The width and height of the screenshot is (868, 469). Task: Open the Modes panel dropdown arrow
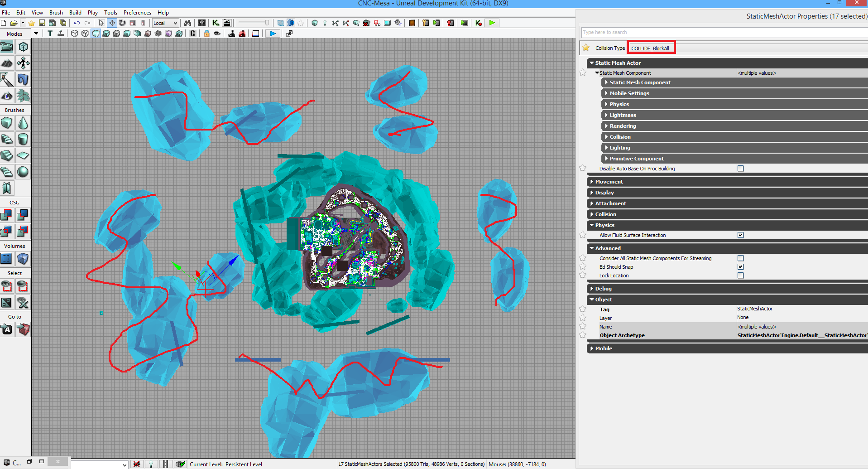[x=36, y=34]
